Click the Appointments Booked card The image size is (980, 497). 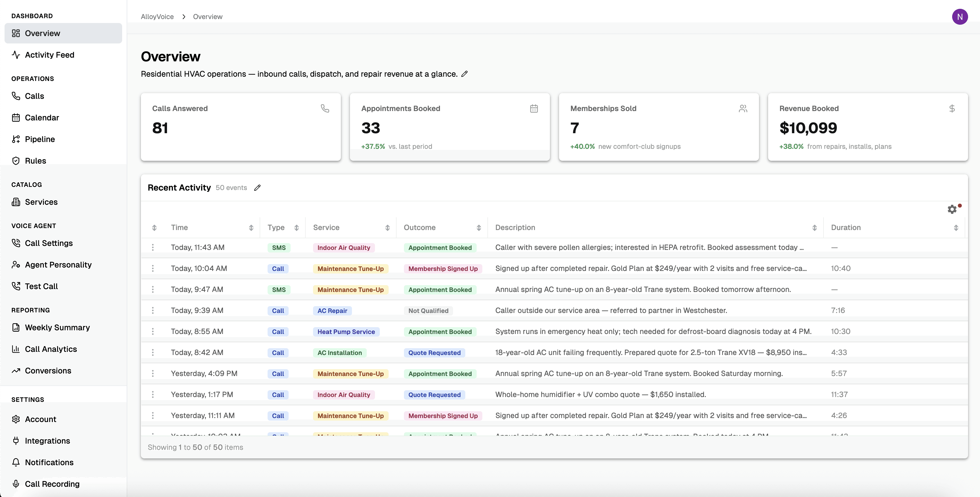click(450, 127)
